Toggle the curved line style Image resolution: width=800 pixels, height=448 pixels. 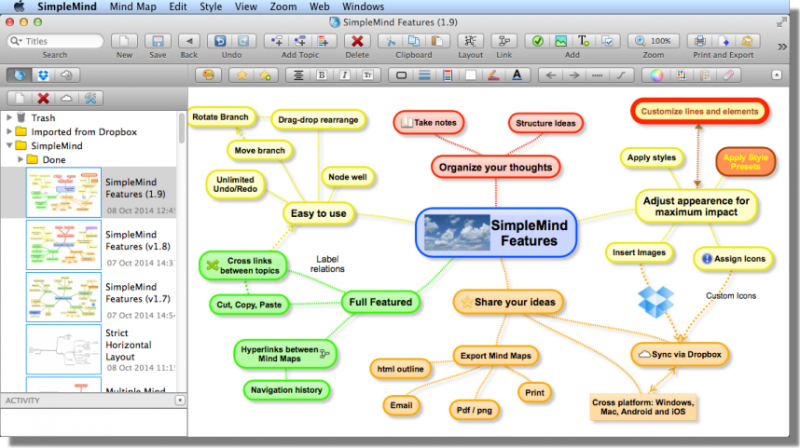(621, 75)
